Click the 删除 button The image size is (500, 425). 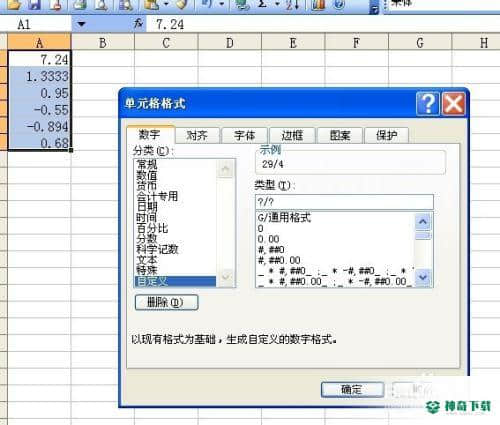point(166,302)
